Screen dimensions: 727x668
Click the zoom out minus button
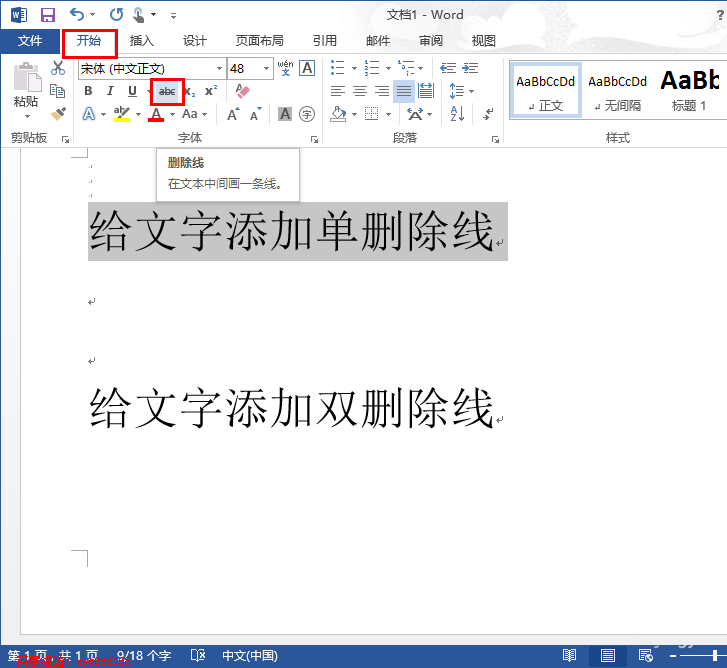673,655
